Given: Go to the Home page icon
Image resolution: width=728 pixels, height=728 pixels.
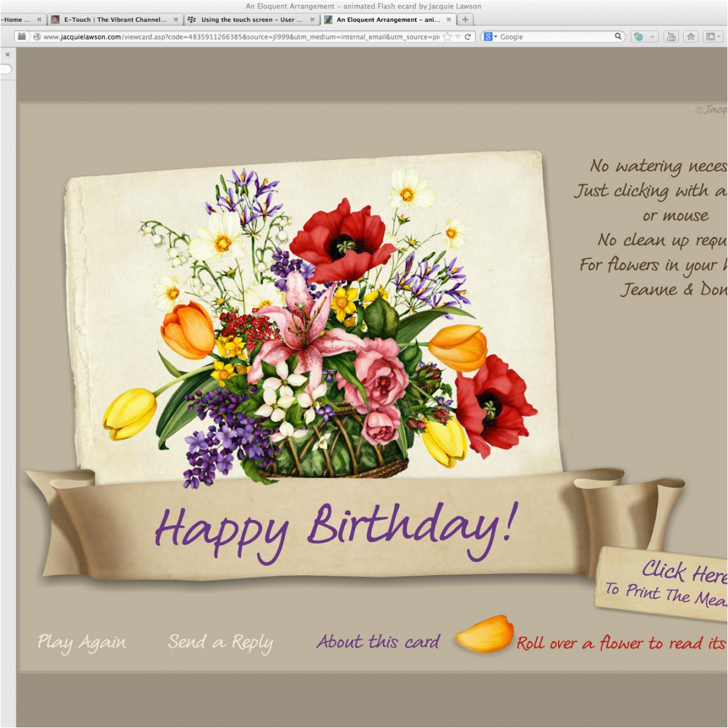Looking at the screenshot, I should coord(690,37).
